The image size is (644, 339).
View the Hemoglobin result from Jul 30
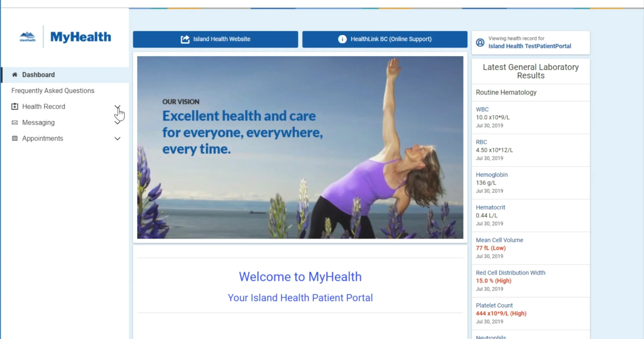[x=491, y=175]
